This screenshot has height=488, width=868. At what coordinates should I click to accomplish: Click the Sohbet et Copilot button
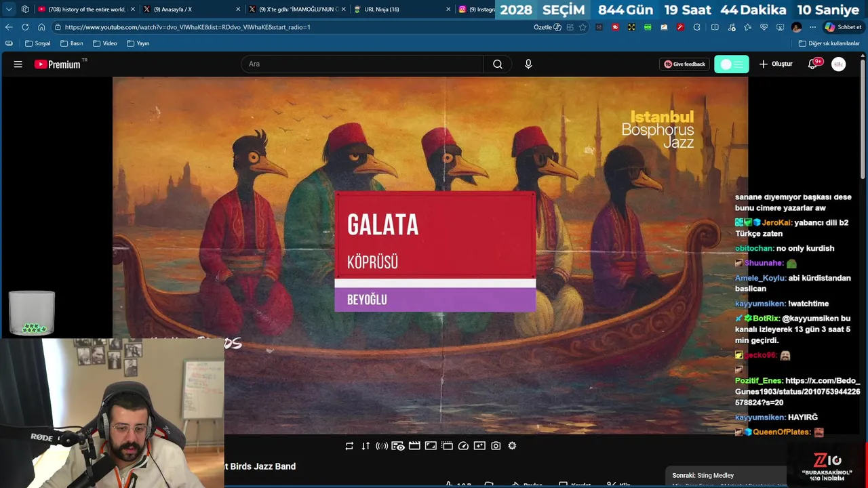pyautogui.click(x=843, y=27)
